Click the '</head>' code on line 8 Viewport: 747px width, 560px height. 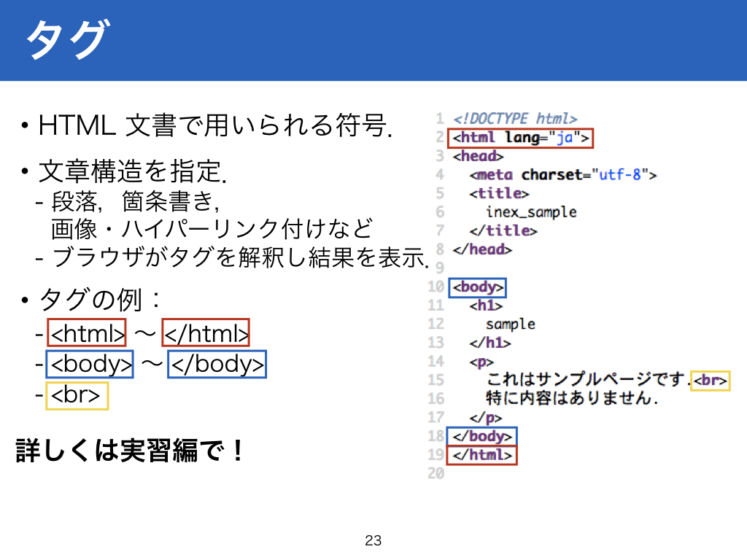482,249
